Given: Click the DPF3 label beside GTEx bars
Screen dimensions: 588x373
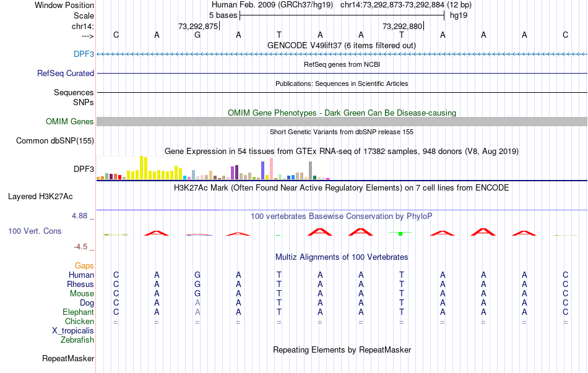Looking at the screenshot, I should (x=84, y=169).
